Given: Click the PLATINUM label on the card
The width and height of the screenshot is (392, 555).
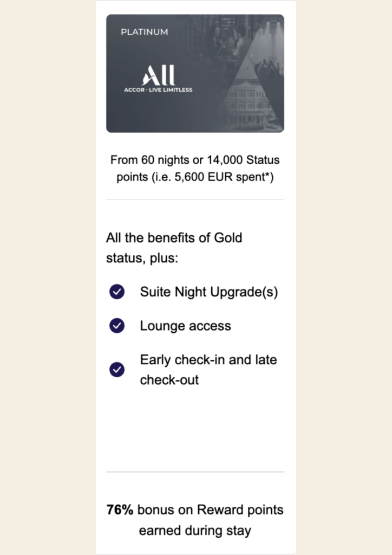Looking at the screenshot, I should click(x=144, y=32).
